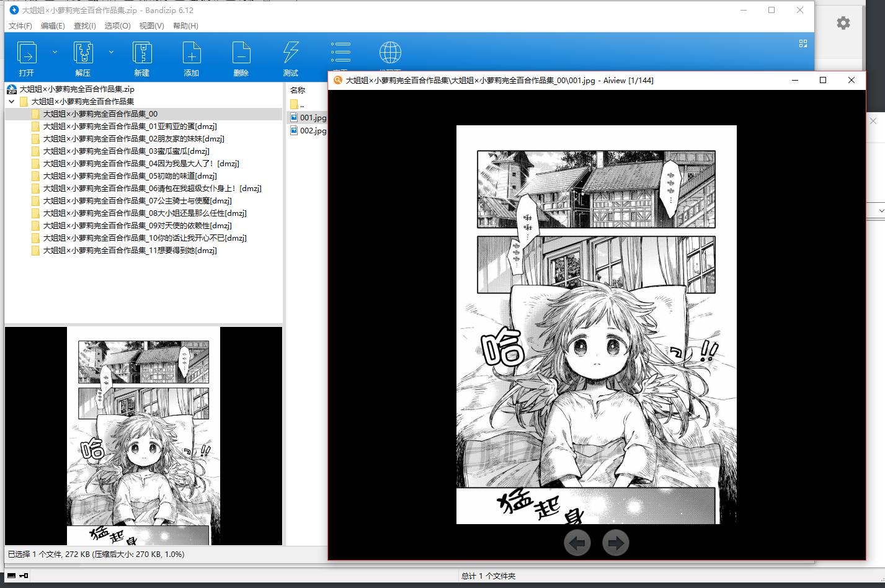Select the 002.jpg file in list
The height and width of the screenshot is (588, 885).
click(313, 131)
